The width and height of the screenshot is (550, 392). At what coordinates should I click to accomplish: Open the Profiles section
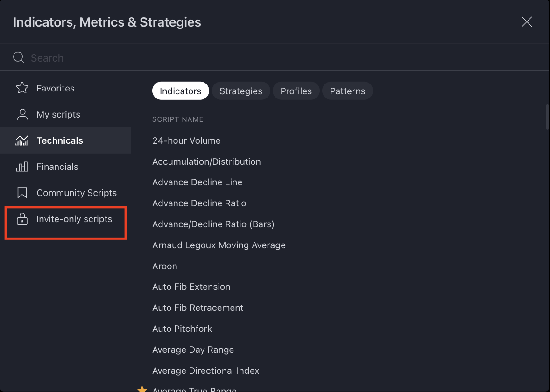(x=296, y=91)
